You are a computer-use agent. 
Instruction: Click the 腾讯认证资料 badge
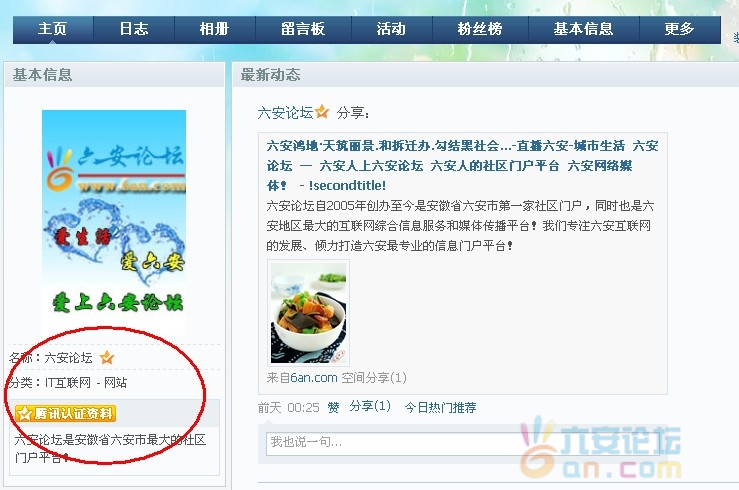(66, 414)
